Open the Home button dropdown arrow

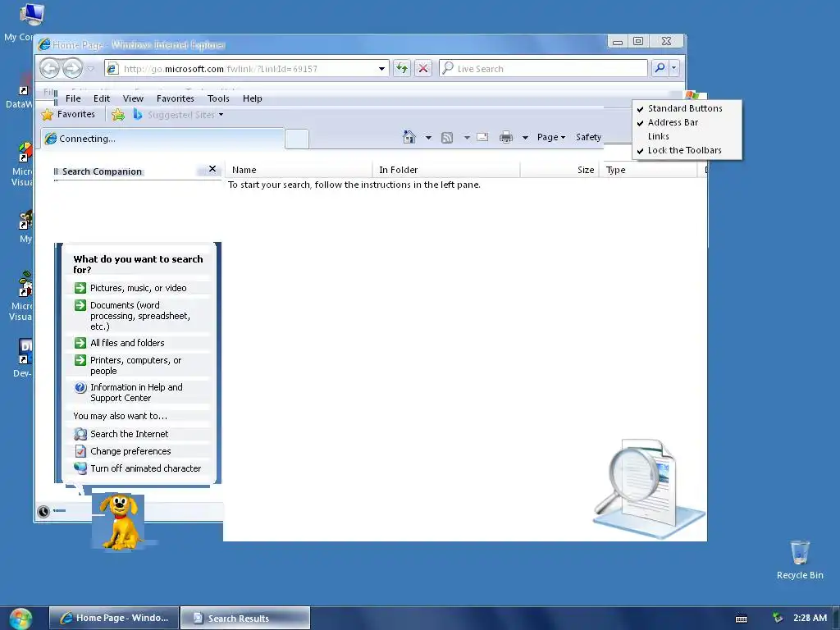click(x=428, y=138)
